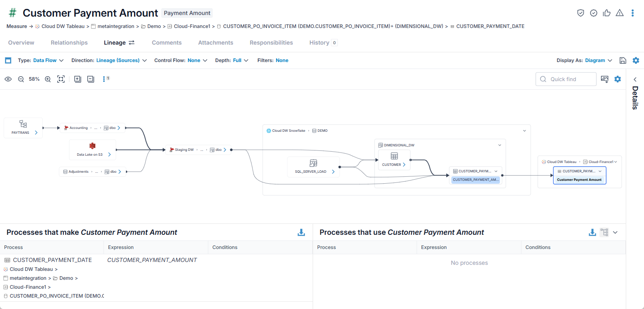Screen dimensions: 644x309
Task: Toggle the eye visibility icon in diagram toolbar
Action: pos(8,79)
